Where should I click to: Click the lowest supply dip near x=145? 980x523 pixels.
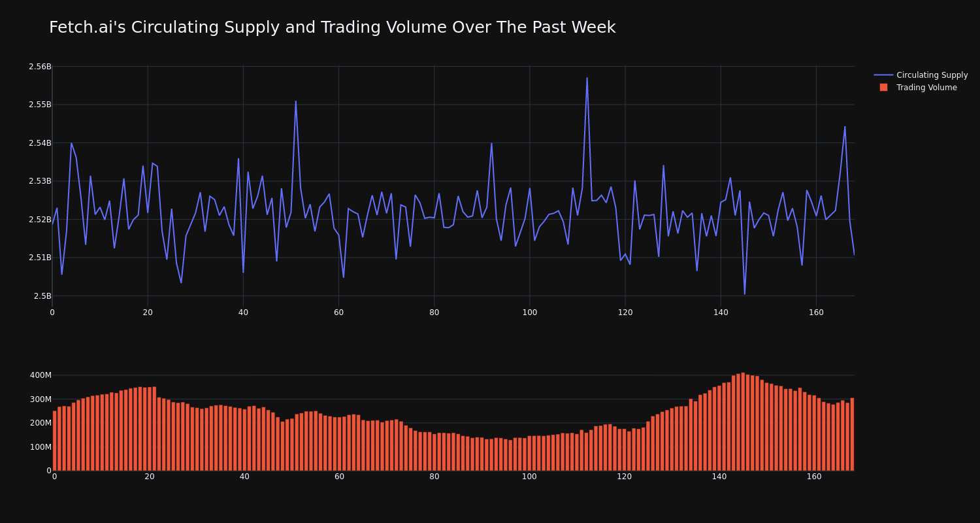(744, 294)
